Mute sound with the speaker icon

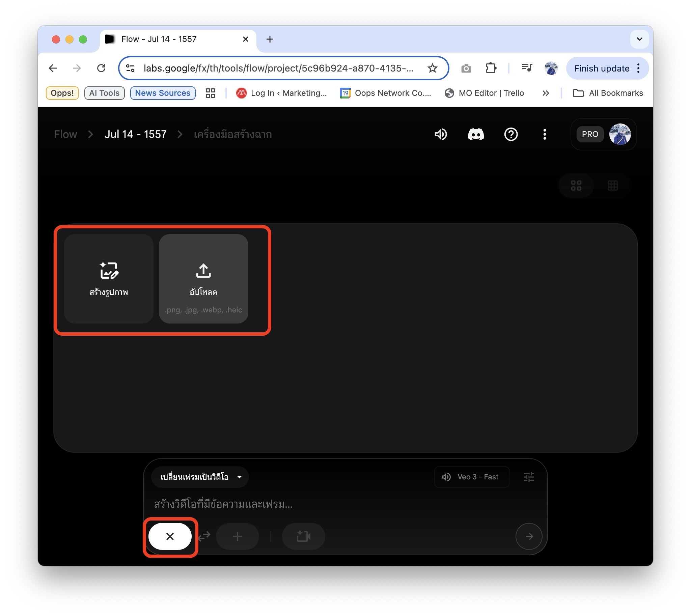tap(440, 134)
